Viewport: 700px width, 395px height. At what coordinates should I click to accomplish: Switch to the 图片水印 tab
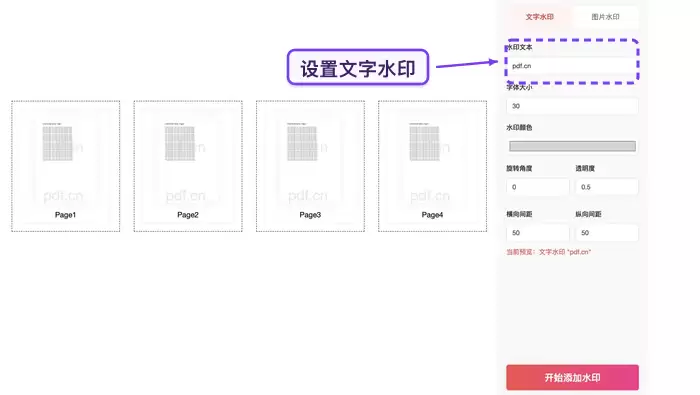605,17
